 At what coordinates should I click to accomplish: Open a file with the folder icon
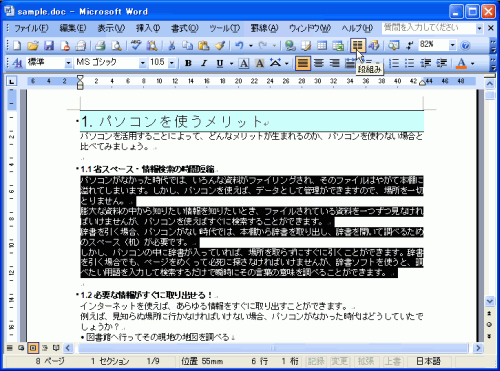(33, 45)
